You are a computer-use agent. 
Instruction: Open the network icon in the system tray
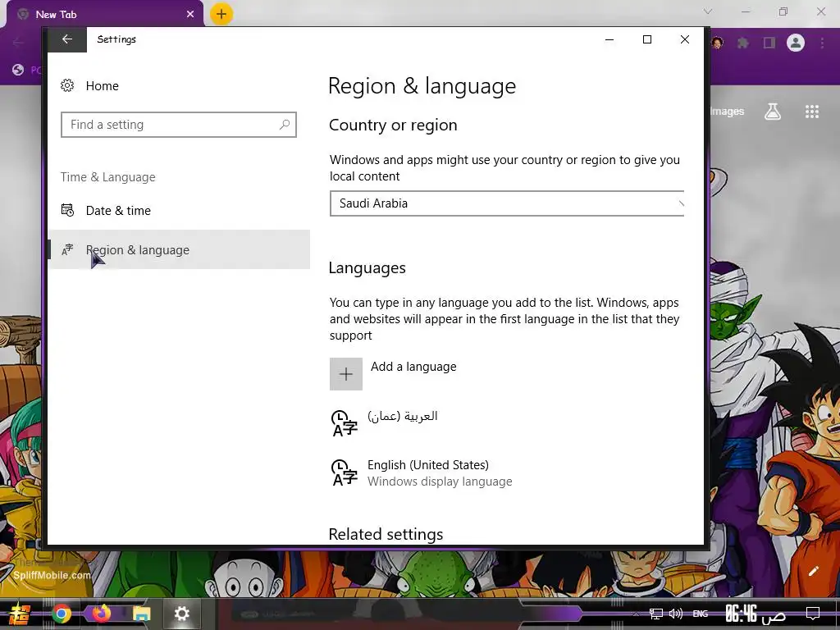pyautogui.click(x=656, y=614)
